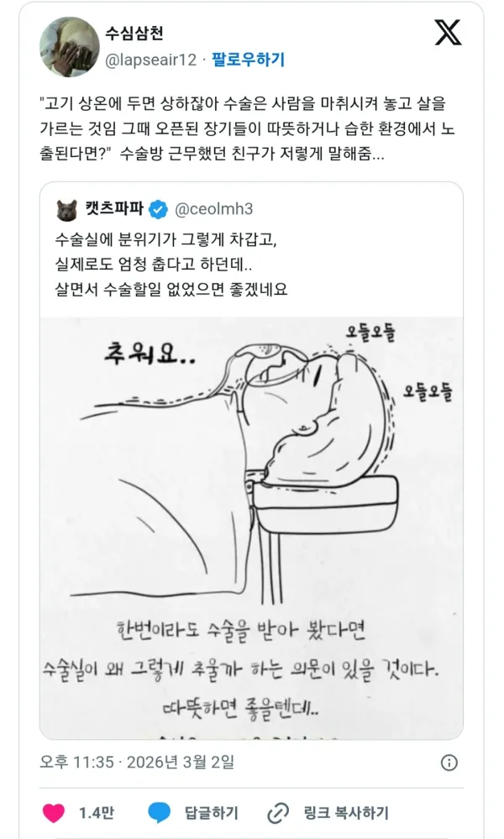Viewport: 504px width, 839px height.
Task: Open the @lapseair12 handle
Action: pyautogui.click(x=151, y=60)
